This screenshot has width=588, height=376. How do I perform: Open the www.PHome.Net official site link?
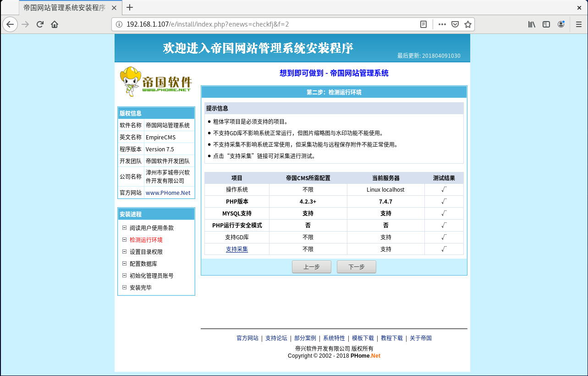(x=168, y=193)
